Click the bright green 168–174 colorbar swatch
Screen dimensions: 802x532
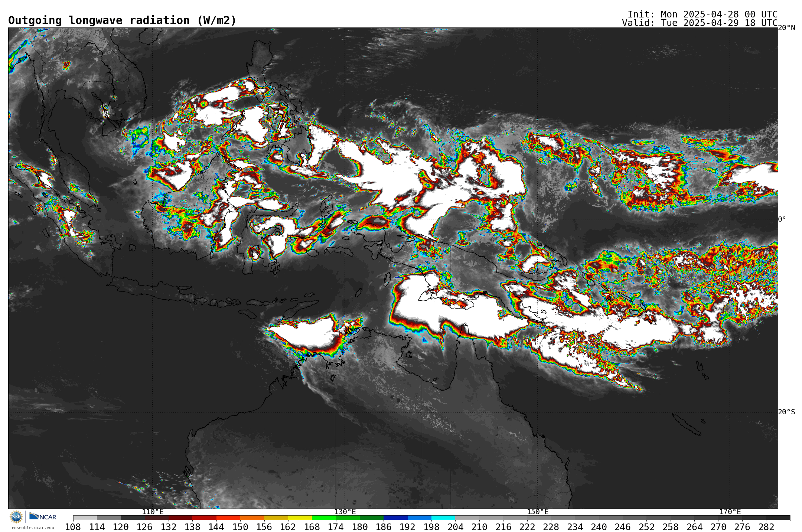pyautogui.click(x=324, y=518)
